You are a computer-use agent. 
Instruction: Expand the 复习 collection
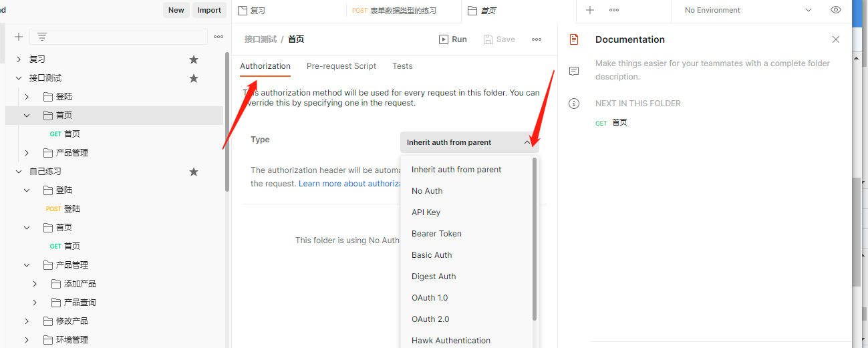(x=19, y=59)
